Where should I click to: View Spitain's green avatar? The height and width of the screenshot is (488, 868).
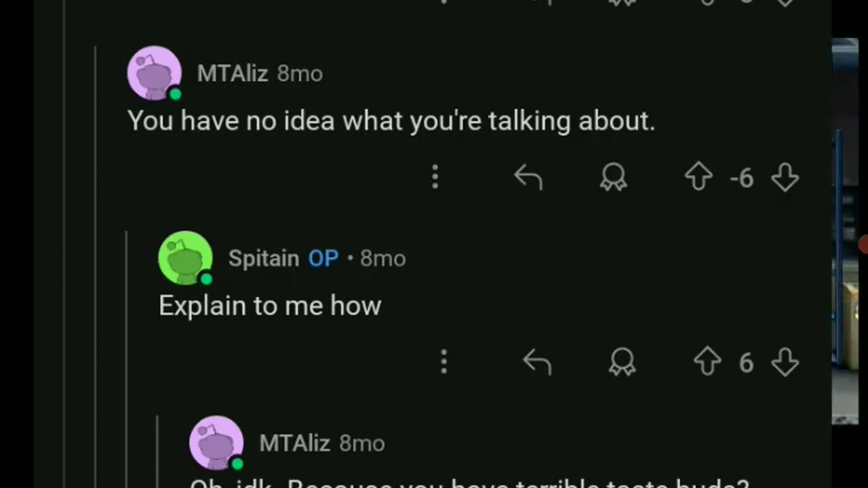point(185,258)
